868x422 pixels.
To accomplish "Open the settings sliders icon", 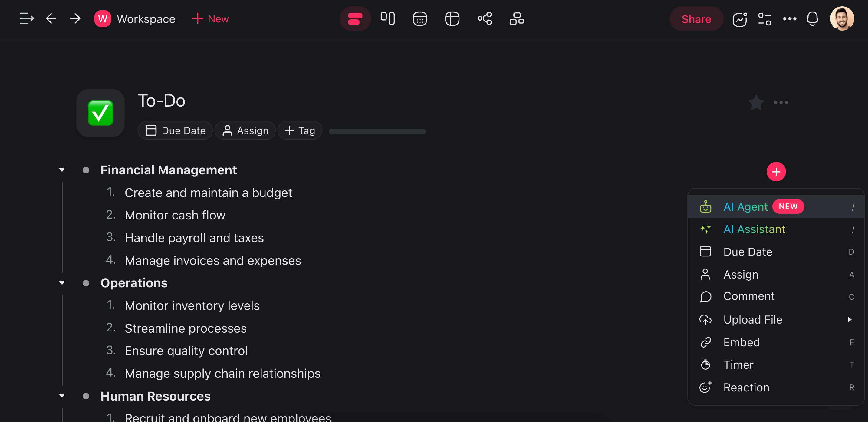I will 764,20.
